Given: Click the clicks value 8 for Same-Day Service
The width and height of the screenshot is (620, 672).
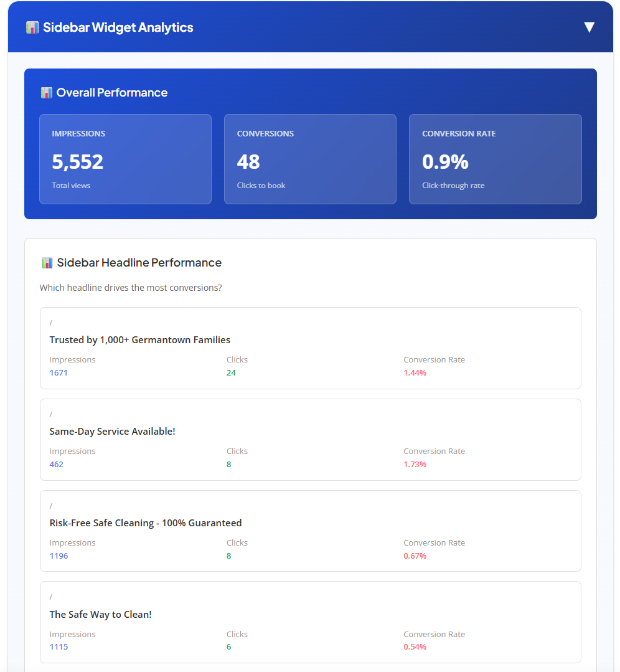Looking at the screenshot, I should (229, 463).
